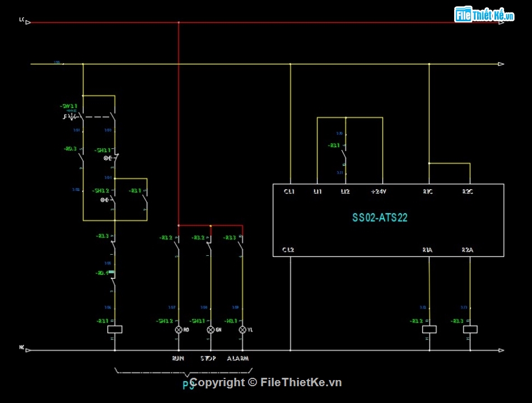Select the -R32 relay coil below R1A

[428, 329]
